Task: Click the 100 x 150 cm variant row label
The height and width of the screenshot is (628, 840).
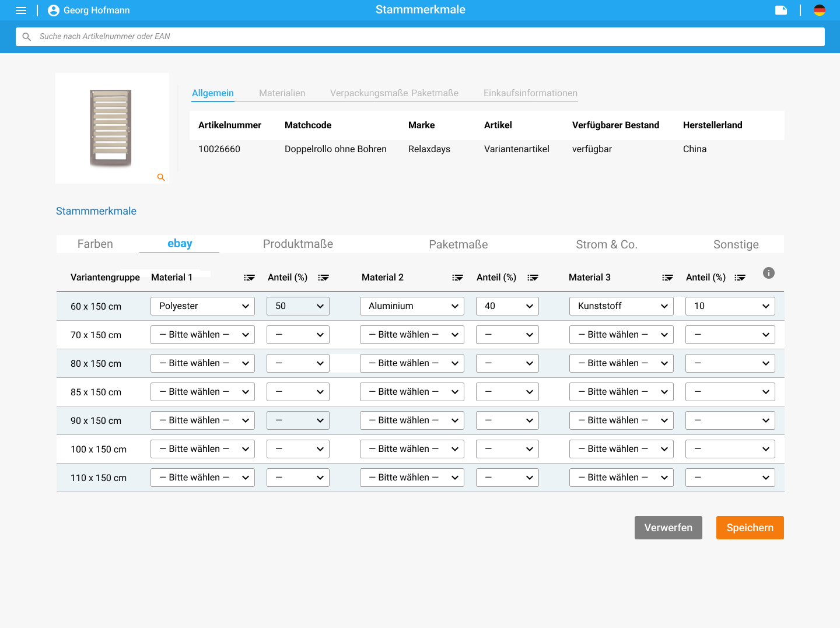Action: [99, 450]
